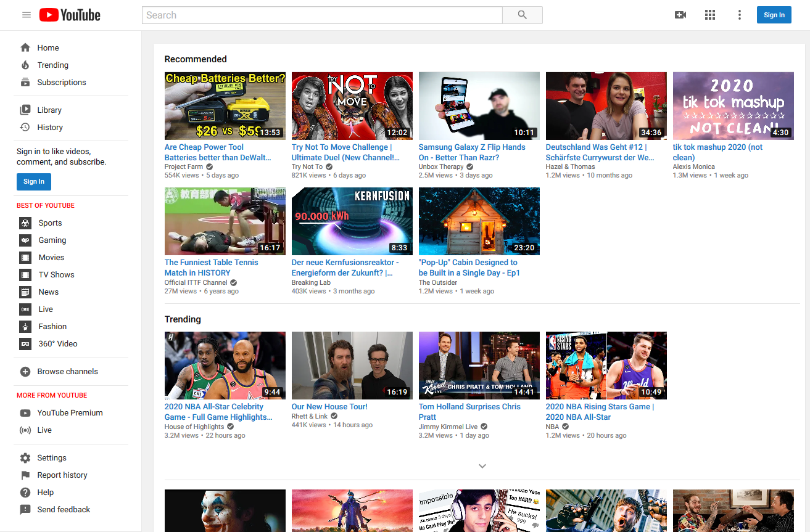810x532 pixels.
Task: Open the hamburger guide menu icon
Action: tap(27, 15)
